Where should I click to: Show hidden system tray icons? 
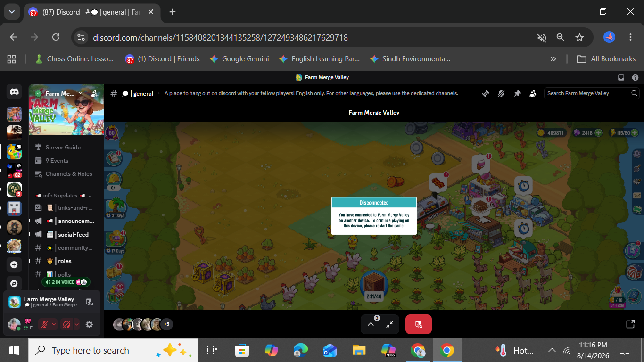(x=552, y=350)
